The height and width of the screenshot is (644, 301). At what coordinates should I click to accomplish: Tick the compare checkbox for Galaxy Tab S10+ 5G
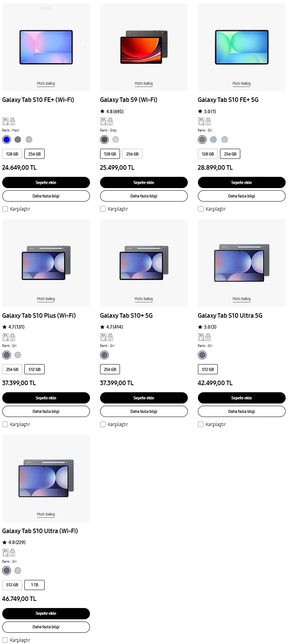103,424
